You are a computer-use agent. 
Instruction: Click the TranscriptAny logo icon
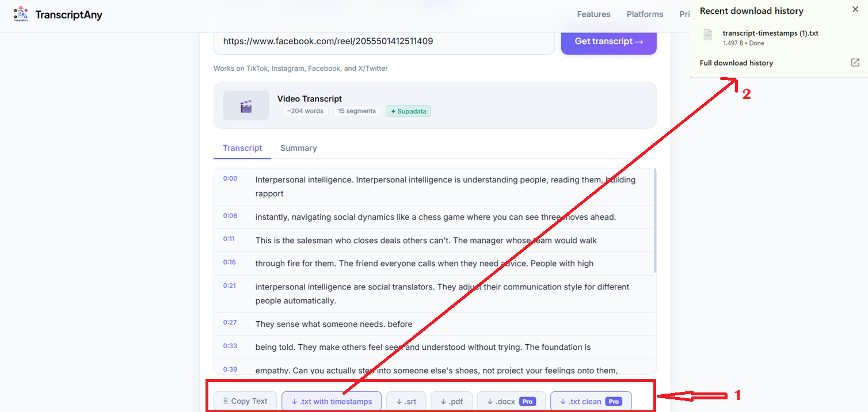(21, 14)
